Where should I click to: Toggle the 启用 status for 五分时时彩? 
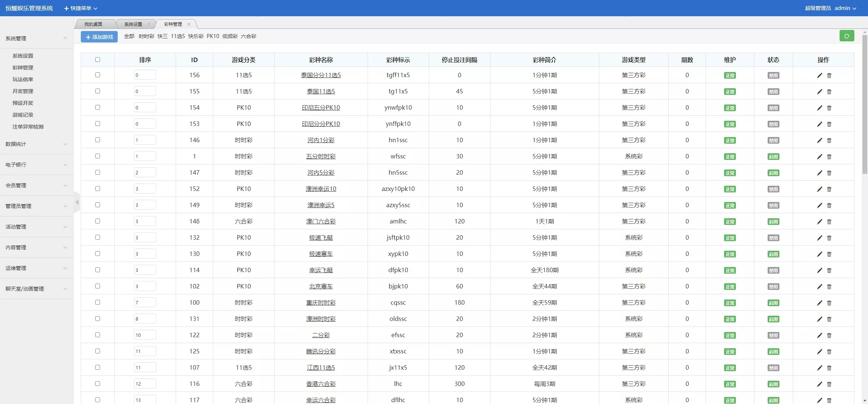pos(774,156)
